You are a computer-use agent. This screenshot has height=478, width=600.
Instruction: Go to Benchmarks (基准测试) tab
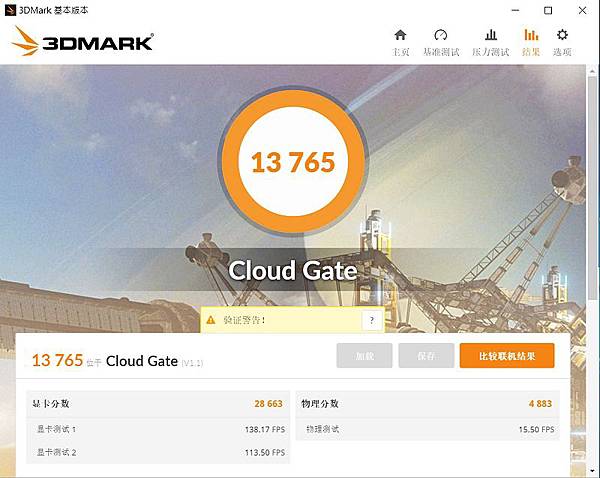coord(441,43)
